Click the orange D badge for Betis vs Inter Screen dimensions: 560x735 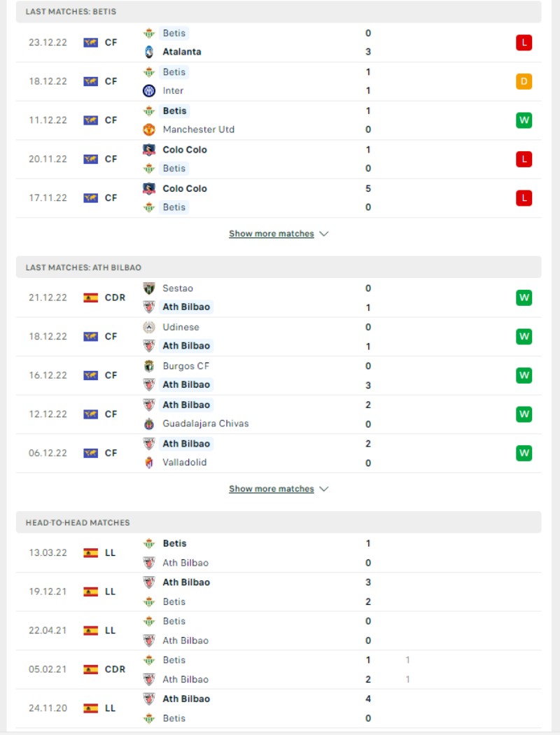(x=524, y=82)
